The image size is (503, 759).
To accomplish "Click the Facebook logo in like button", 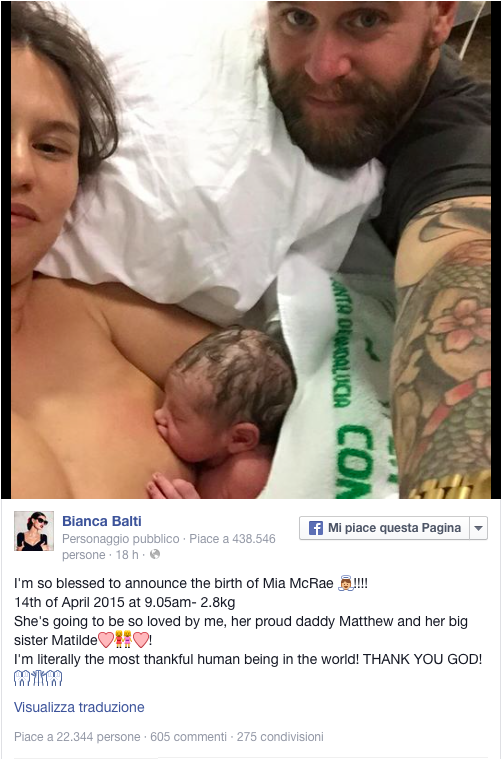I will [316, 528].
